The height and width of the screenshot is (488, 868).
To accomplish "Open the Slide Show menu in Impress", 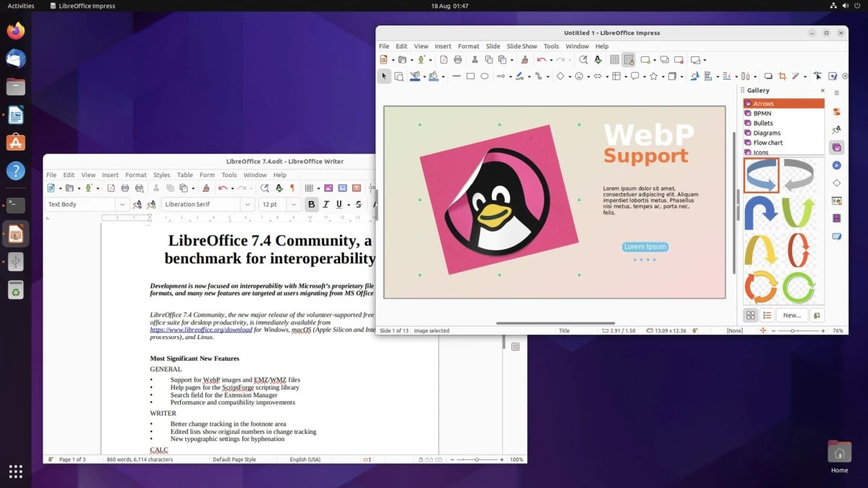I will coord(522,46).
